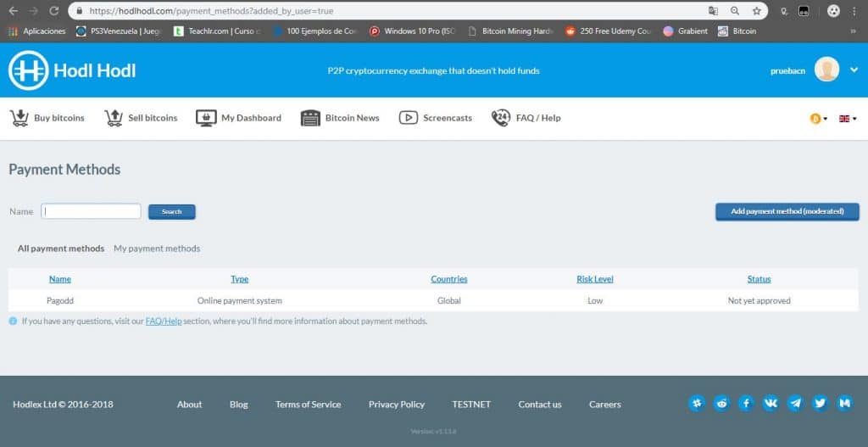This screenshot has height=447, width=868.
Task: Open the UK flag language dropdown
Action: pyautogui.click(x=848, y=119)
